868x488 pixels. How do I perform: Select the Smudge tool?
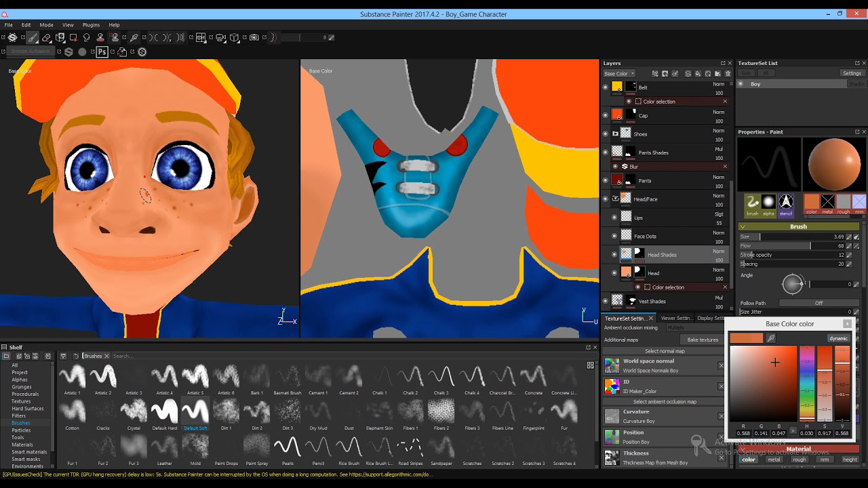tap(87, 38)
